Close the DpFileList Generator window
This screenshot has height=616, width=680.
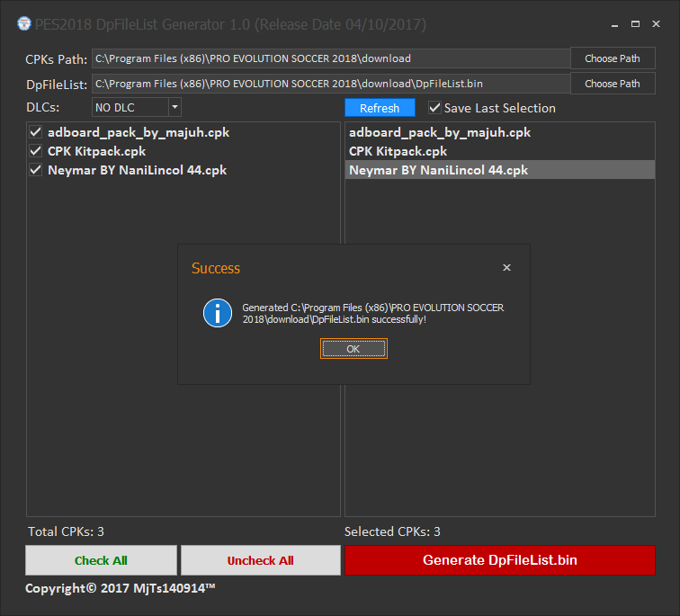coord(656,24)
